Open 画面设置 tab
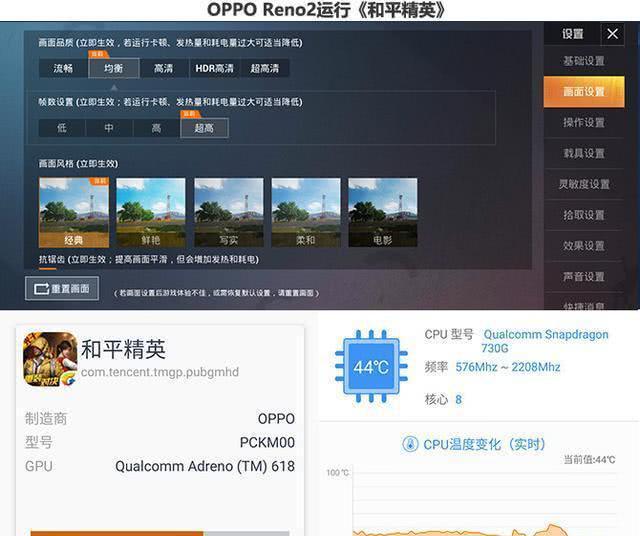Viewport: 640px width, 536px height. pos(584,92)
